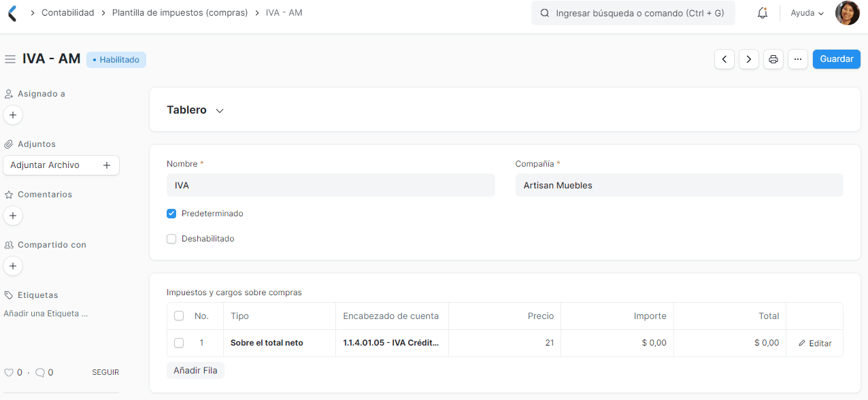This screenshot has height=400, width=868.
Task: Select all rows header checkbox
Action: click(x=179, y=316)
